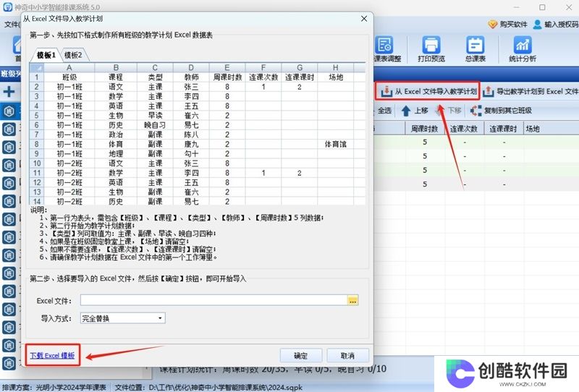Screen dimensions: 579x392
Task: Open the 文件 menu in the main window
Action: 12,25
